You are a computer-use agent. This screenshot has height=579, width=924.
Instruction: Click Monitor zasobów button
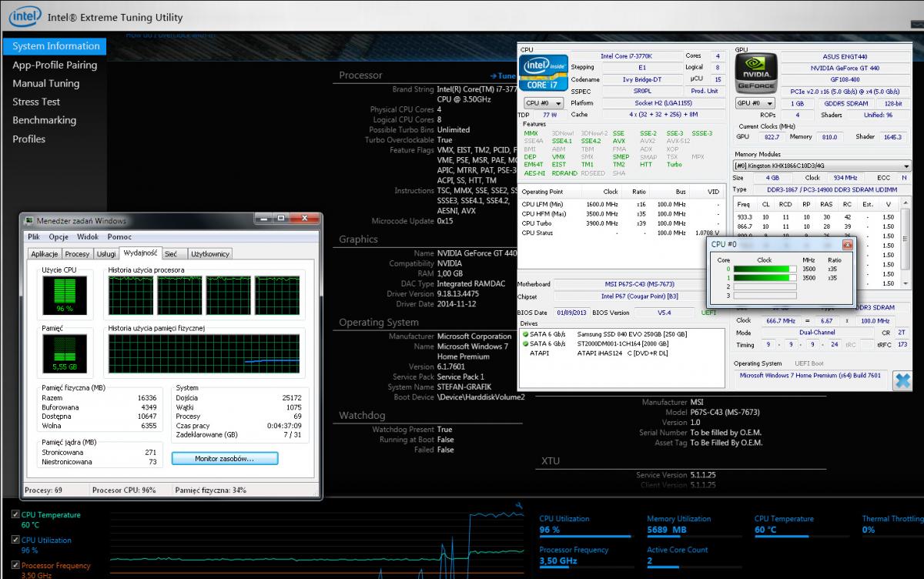point(225,458)
